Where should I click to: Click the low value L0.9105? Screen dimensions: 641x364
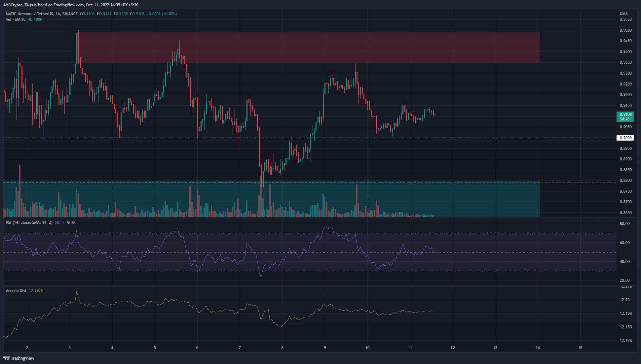tap(121, 14)
